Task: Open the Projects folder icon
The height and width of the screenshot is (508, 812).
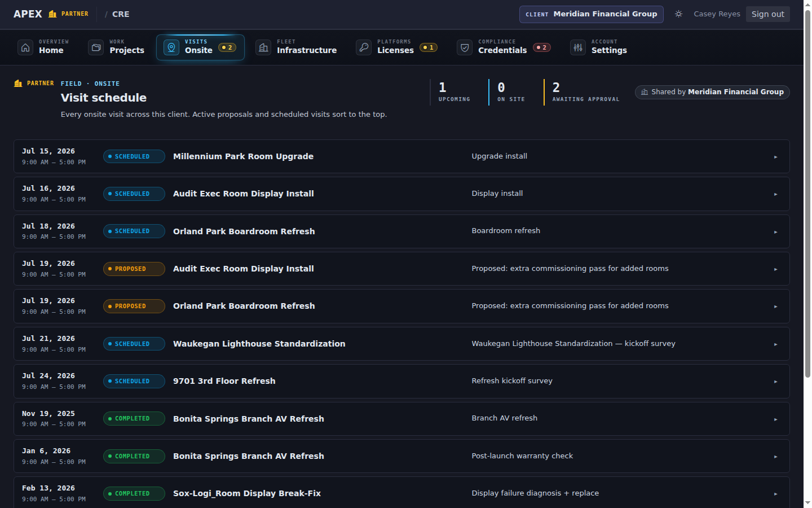Action: 96,47
